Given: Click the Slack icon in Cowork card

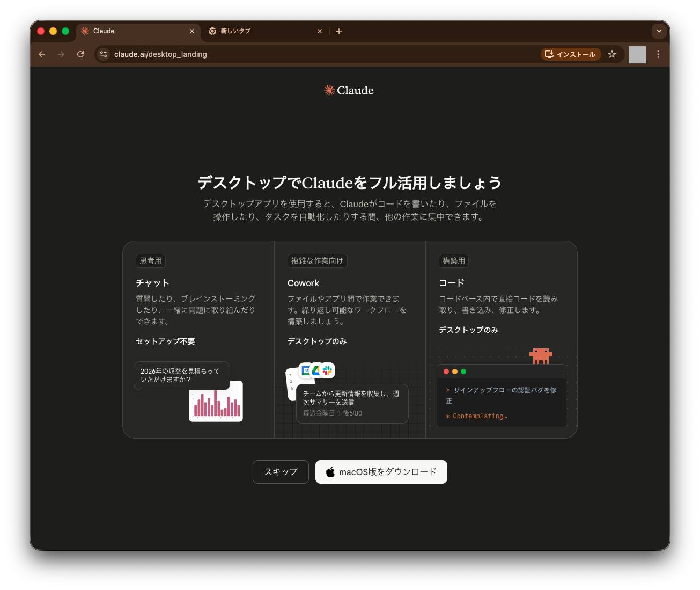Looking at the screenshot, I should coord(327,370).
